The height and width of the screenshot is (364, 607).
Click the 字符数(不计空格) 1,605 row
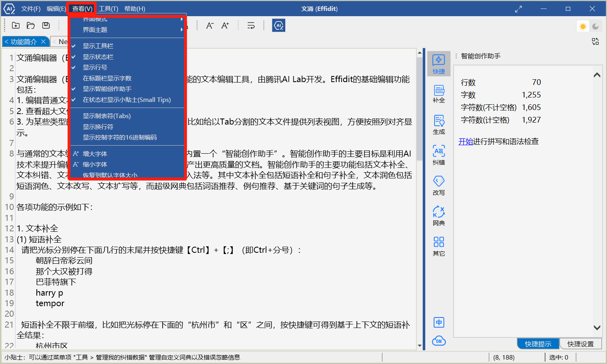[x=501, y=107]
